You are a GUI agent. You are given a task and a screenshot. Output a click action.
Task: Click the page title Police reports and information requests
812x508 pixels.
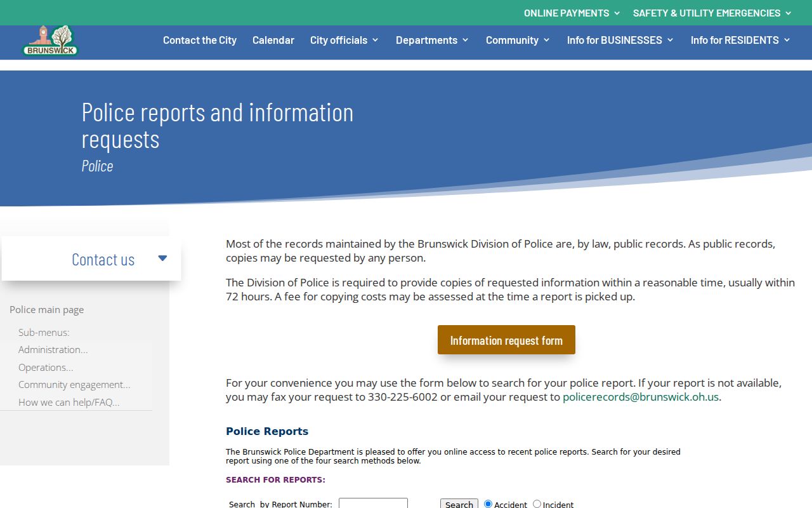pyautogui.click(x=218, y=125)
